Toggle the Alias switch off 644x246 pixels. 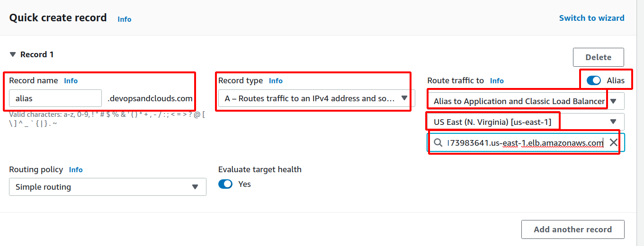pyautogui.click(x=594, y=80)
